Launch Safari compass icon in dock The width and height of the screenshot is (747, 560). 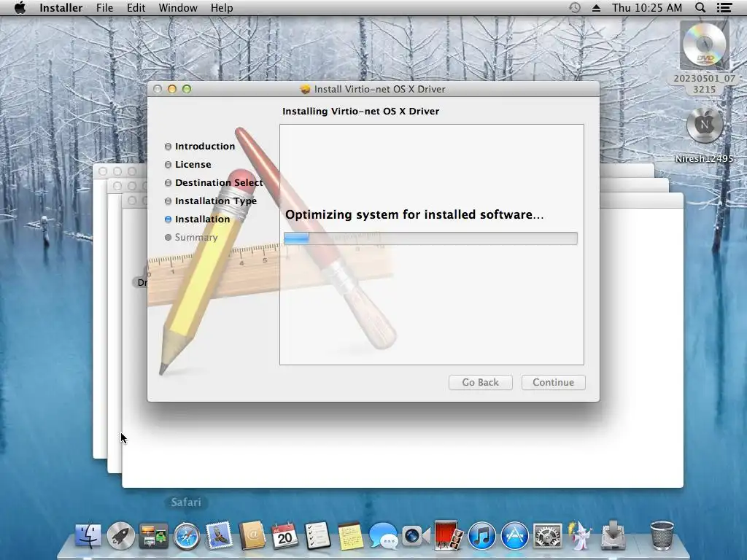tap(186, 536)
